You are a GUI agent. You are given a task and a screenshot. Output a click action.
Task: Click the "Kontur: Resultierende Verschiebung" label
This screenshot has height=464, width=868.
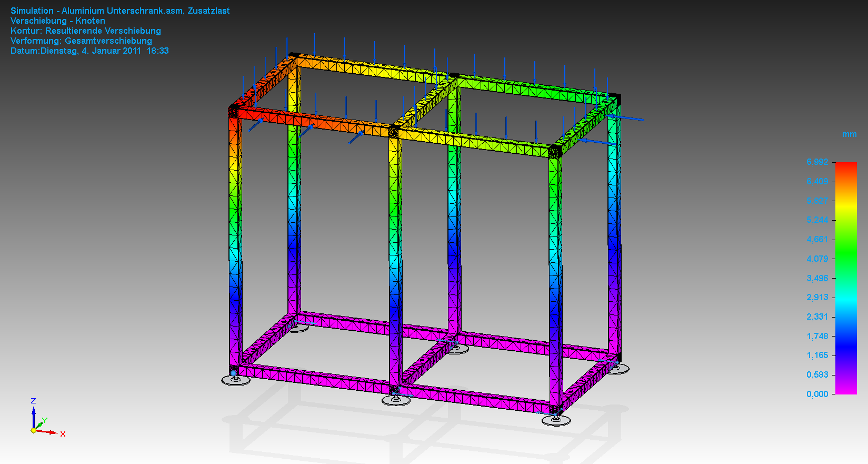[x=86, y=31]
